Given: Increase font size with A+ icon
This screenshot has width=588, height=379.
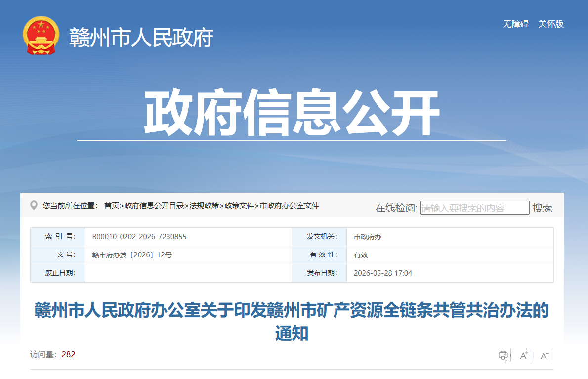Looking at the screenshot, I should [x=524, y=355].
